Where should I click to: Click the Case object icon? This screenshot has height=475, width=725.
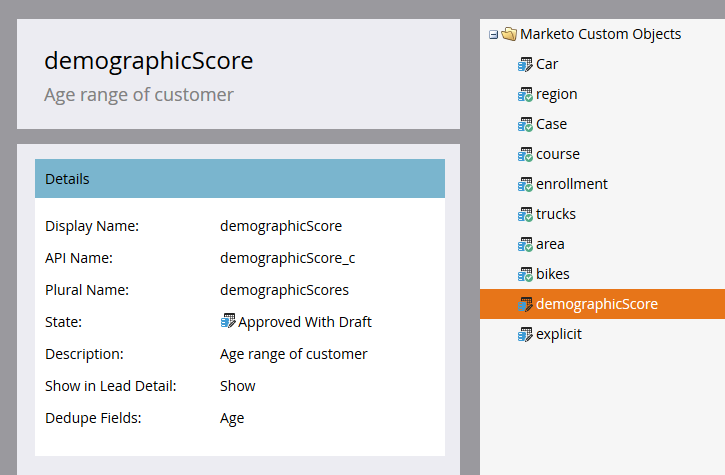click(x=525, y=124)
